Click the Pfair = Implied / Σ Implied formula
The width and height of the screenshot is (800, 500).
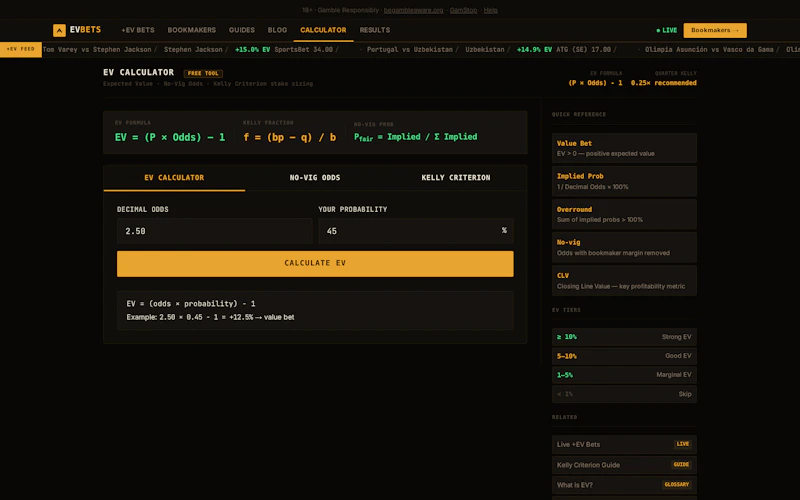coord(416,137)
